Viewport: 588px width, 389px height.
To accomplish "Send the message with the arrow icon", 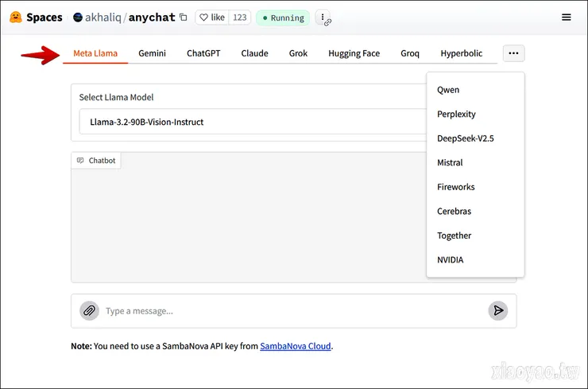I will [497, 311].
